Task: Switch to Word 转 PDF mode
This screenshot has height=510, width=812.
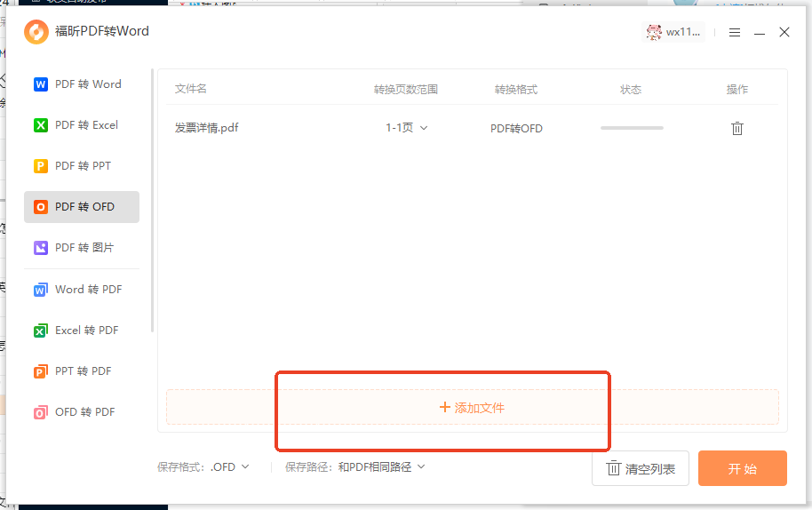Action: click(82, 290)
